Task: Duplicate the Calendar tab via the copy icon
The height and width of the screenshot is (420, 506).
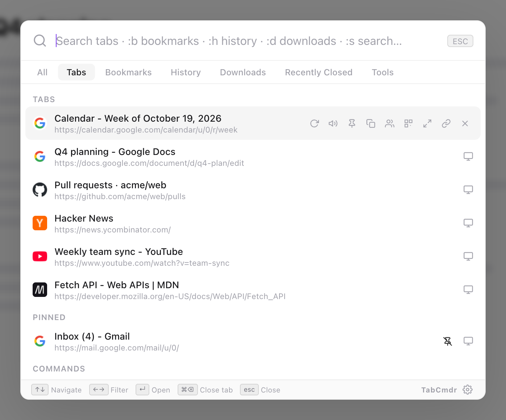Action: coord(371,123)
